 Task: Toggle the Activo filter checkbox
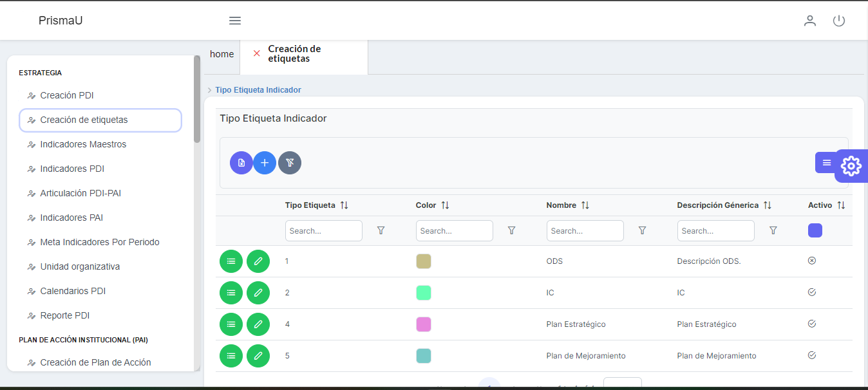[815, 230]
